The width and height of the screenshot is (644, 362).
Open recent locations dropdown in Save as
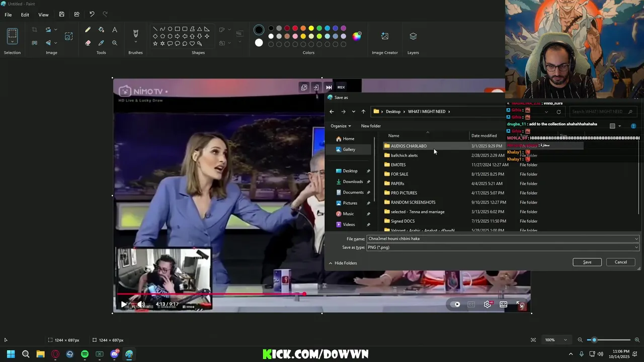click(353, 112)
